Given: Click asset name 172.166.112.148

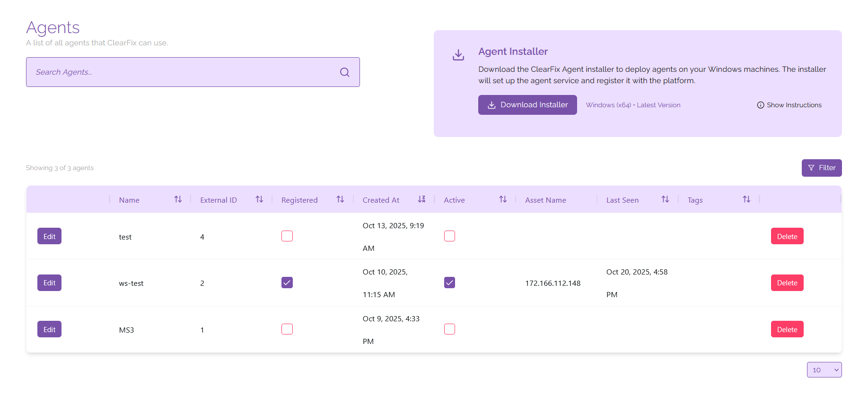Looking at the screenshot, I should 552,283.
